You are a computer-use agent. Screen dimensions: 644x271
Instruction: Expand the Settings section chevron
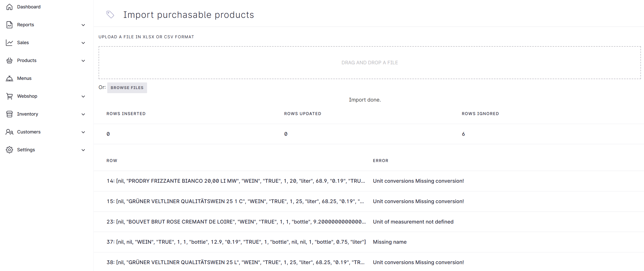click(x=83, y=150)
